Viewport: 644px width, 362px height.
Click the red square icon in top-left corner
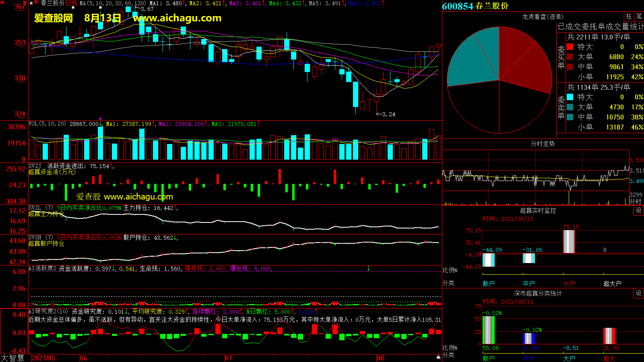[x=2, y=3]
